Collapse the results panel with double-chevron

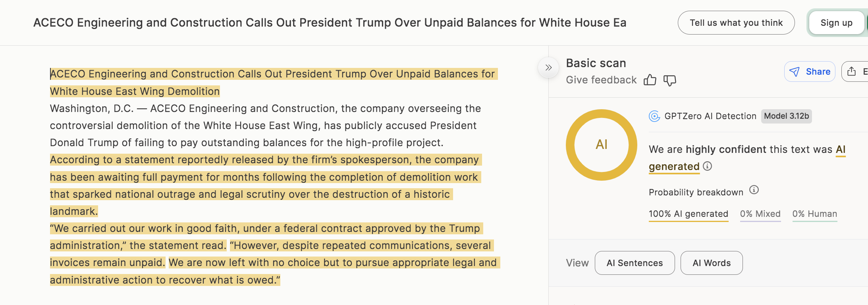pos(548,68)
